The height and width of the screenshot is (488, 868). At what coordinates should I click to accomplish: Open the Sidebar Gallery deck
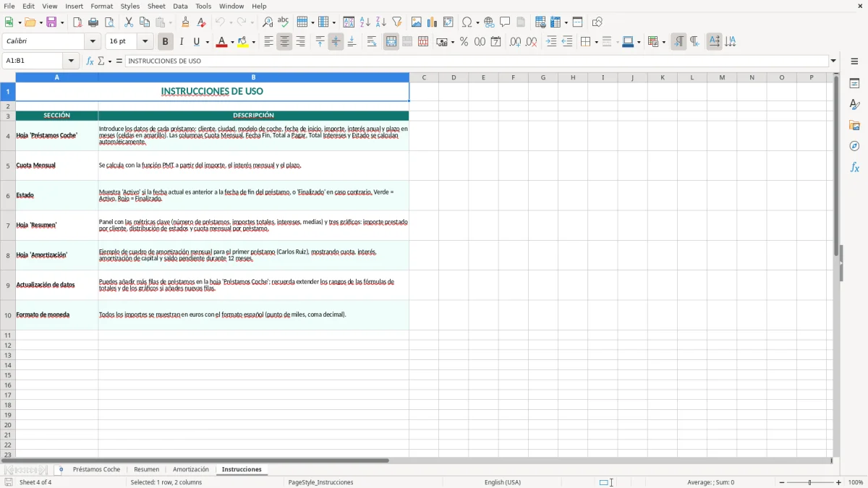(854, 125)
